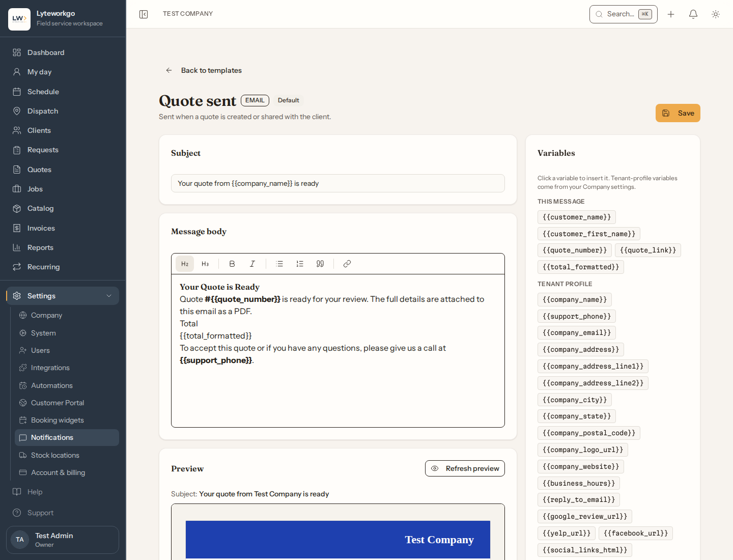Save the template
Image resolution: width=733 pixels, height=560 pixels.
point(678,113)
